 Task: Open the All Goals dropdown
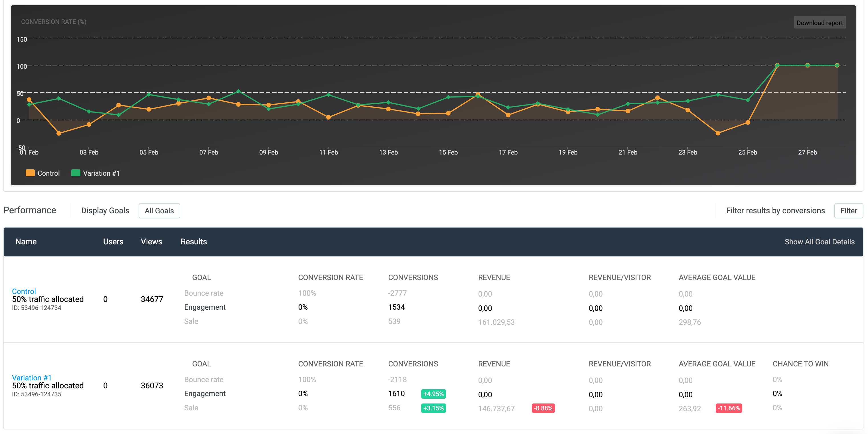pyautogui.click(x=159, y=211)
